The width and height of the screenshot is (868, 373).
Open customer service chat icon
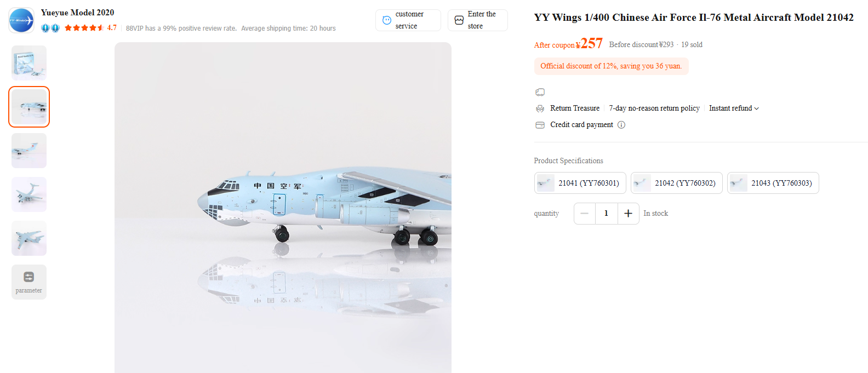pyautogui.click(x=387, y=20)
